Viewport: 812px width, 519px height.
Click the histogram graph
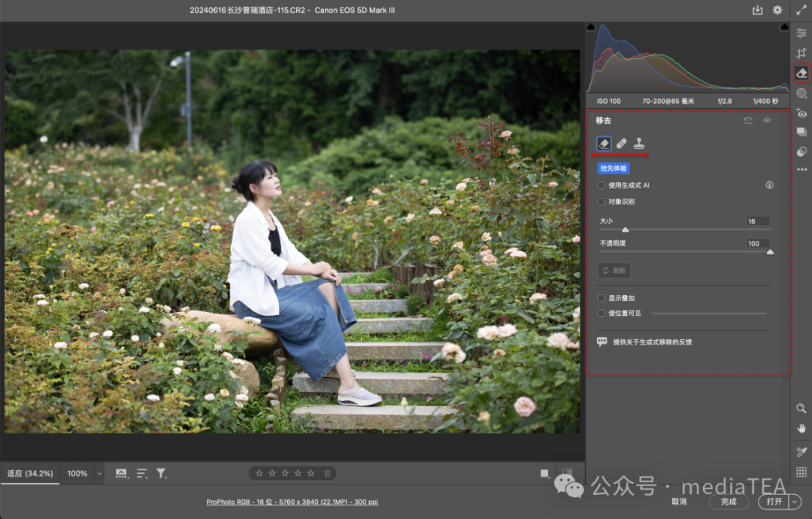tap(688, 58)
